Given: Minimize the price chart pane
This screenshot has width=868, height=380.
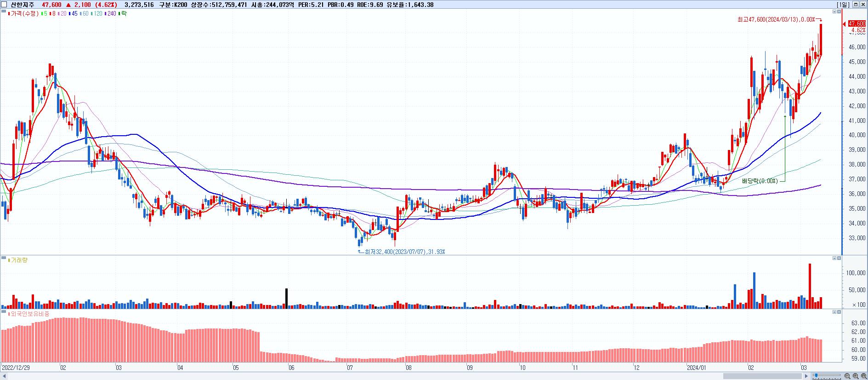Looking at the screenshot, I should point(834,12).
